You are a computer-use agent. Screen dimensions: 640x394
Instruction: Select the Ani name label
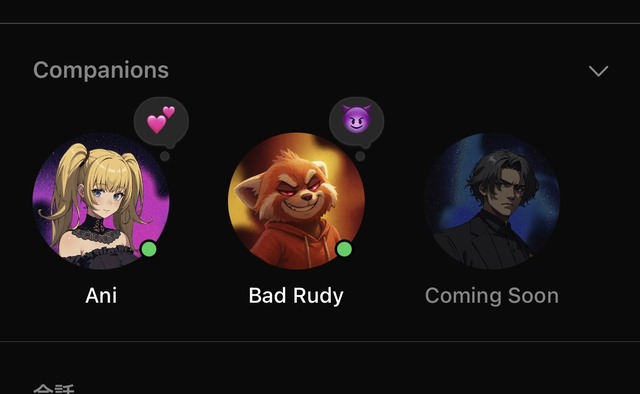click(101, 295)
